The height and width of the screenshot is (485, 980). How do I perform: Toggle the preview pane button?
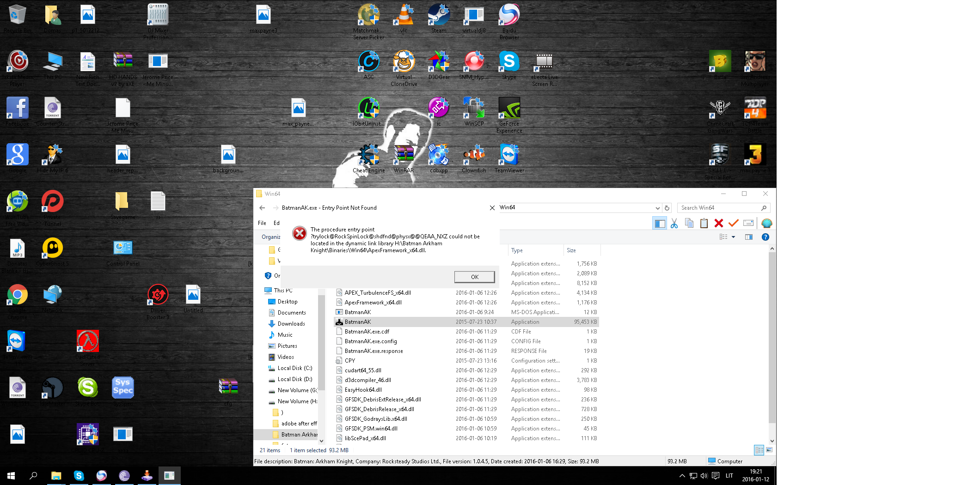pos(749,237)
